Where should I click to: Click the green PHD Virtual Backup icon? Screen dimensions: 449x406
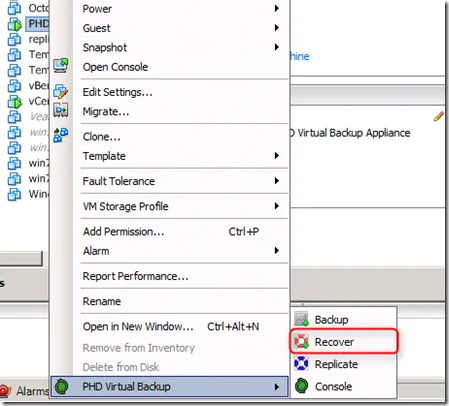click(62, 386)
